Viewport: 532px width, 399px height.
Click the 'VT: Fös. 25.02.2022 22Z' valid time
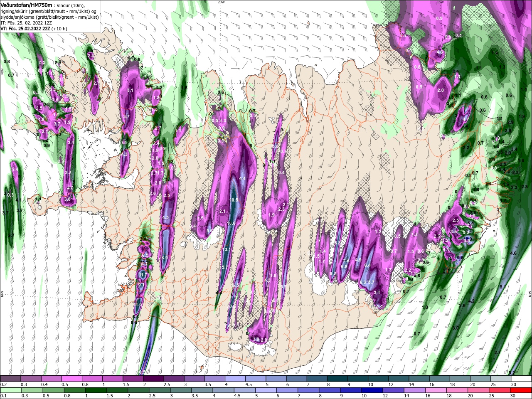[25, 29]
